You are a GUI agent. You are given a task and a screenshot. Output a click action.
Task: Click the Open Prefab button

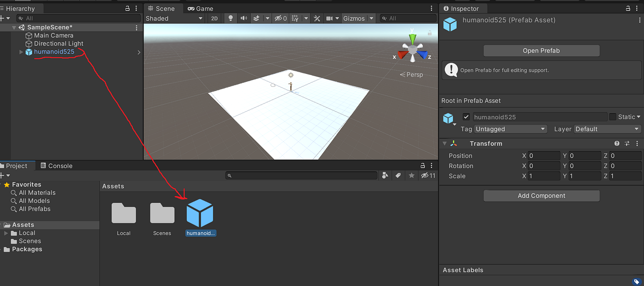pos(541,51)
